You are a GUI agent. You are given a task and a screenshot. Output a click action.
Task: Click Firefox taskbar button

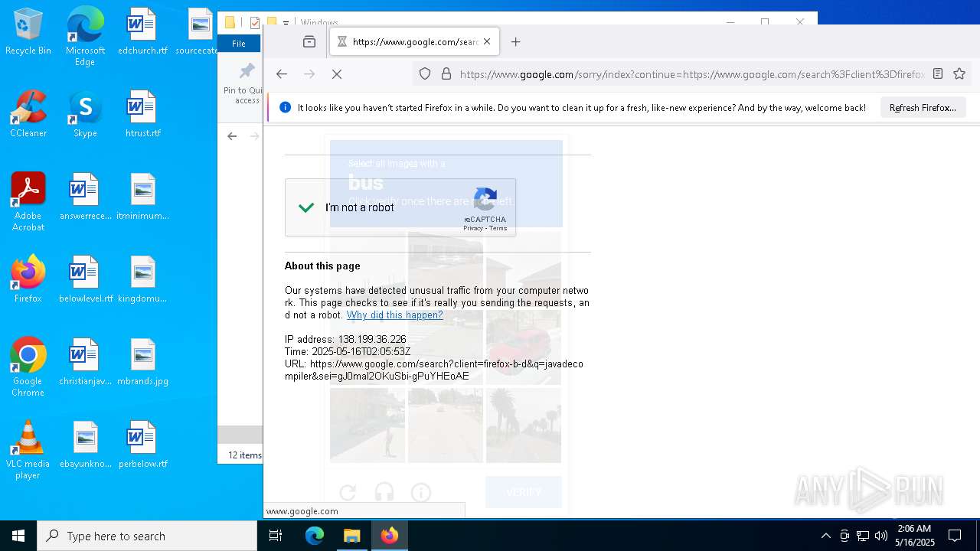(390, 536)
